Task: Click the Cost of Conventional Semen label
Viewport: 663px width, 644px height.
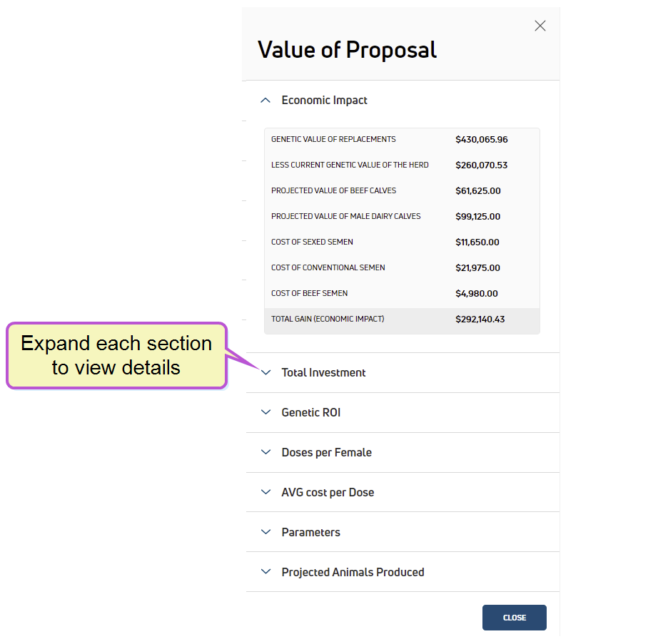Action: (328, 267)
